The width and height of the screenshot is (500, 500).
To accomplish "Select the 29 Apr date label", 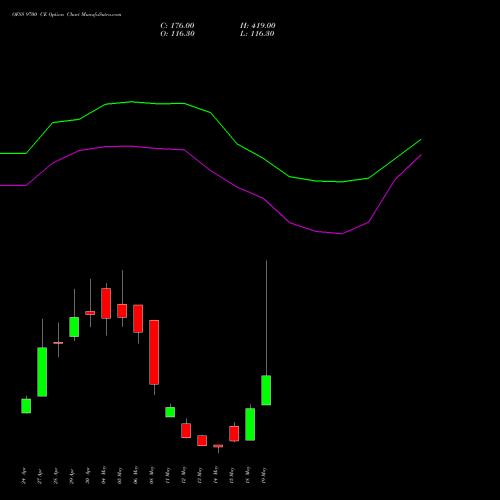I will point(72,476).
